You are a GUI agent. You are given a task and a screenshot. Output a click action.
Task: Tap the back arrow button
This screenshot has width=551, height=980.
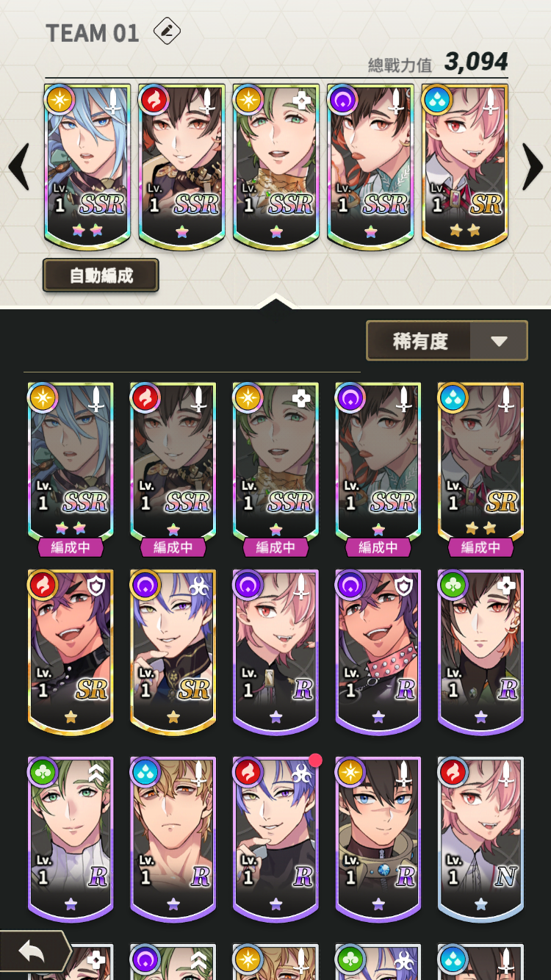tap(34, 953)
